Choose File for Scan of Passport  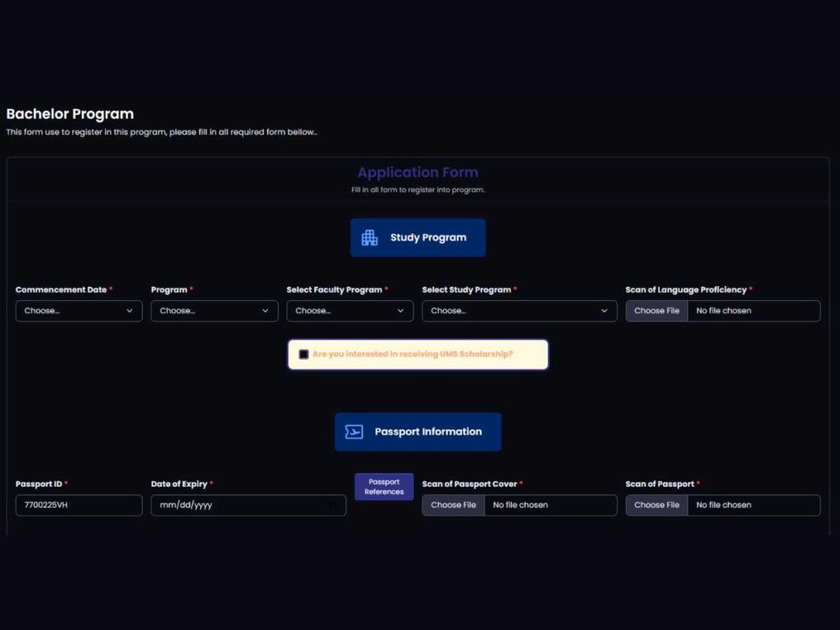pos(656,505)
